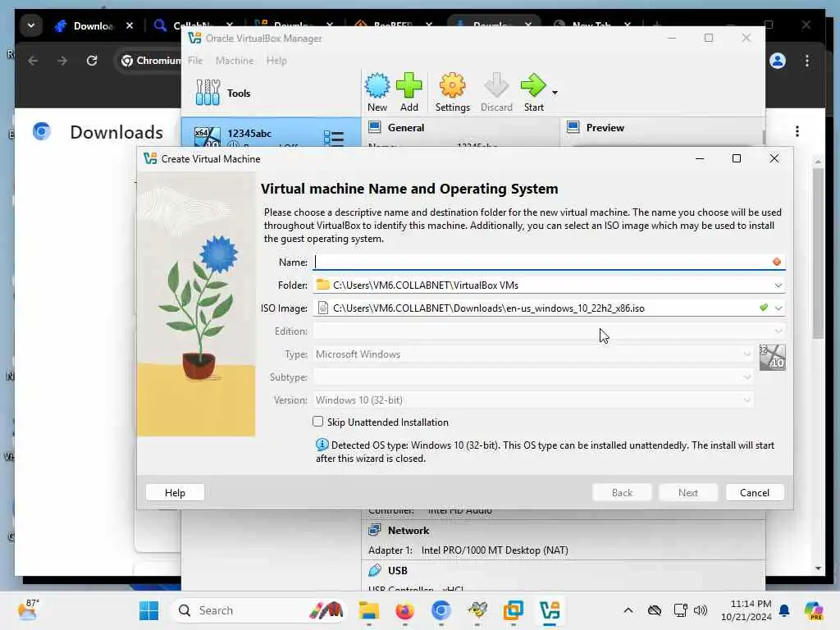840x630 pixels.
Task: Click the Preview section header icon
Action: [573, 127]
